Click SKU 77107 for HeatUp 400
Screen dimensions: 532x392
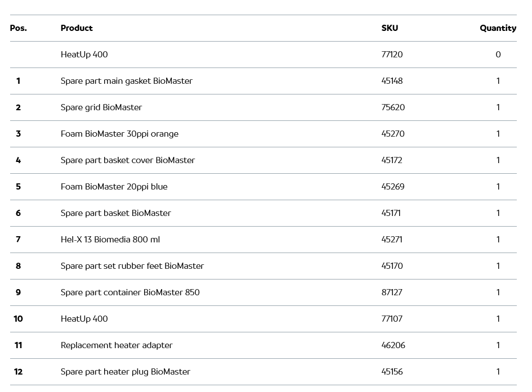click(x=392, y=319)
